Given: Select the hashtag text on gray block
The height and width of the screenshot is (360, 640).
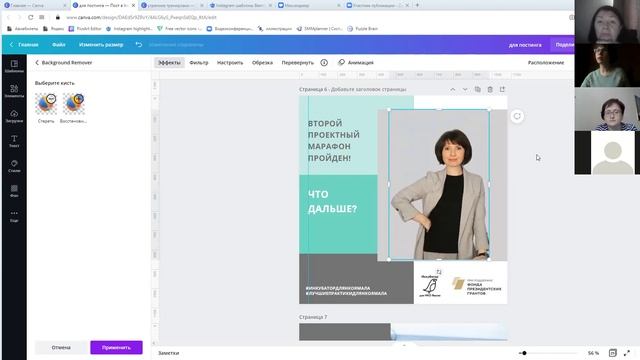Looking at the screenshot, I should click(x=346, y=291).
